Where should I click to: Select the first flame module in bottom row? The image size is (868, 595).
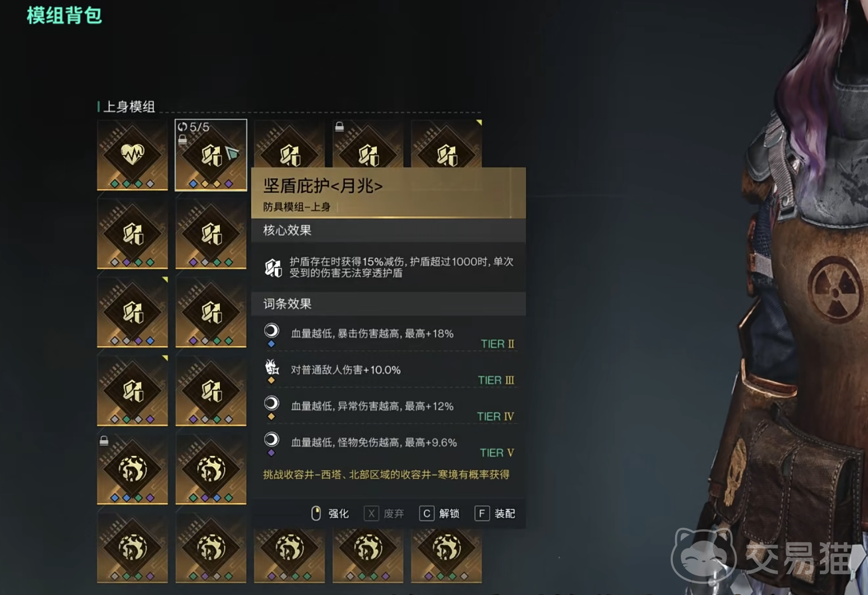point(132,547)
